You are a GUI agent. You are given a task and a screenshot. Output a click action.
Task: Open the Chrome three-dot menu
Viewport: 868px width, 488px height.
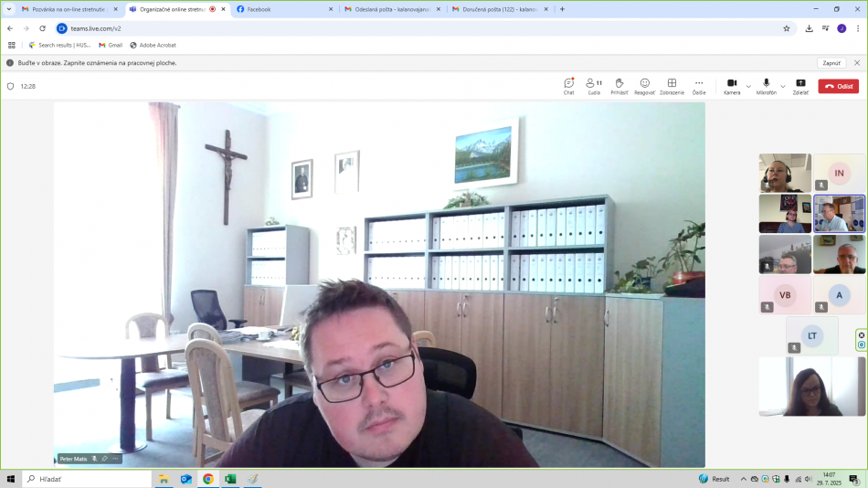coord(857,28)
